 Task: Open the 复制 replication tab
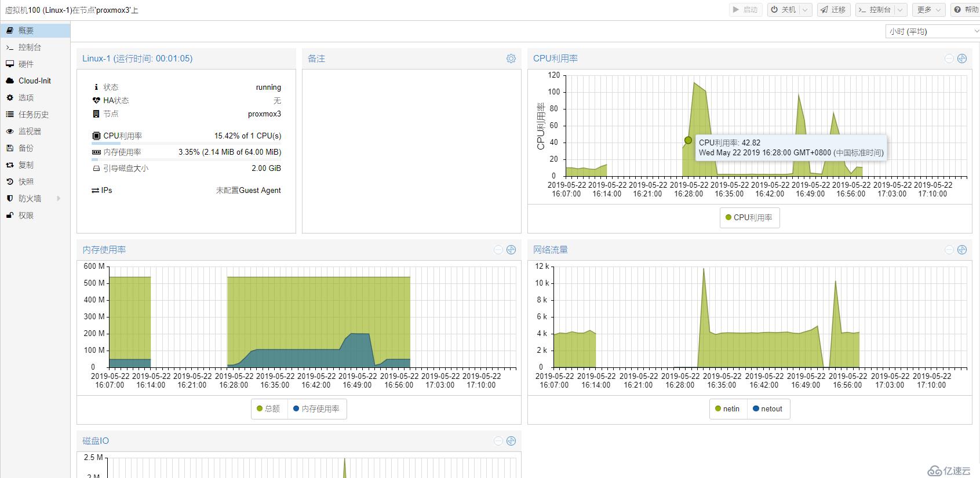[x=35, y=165]
